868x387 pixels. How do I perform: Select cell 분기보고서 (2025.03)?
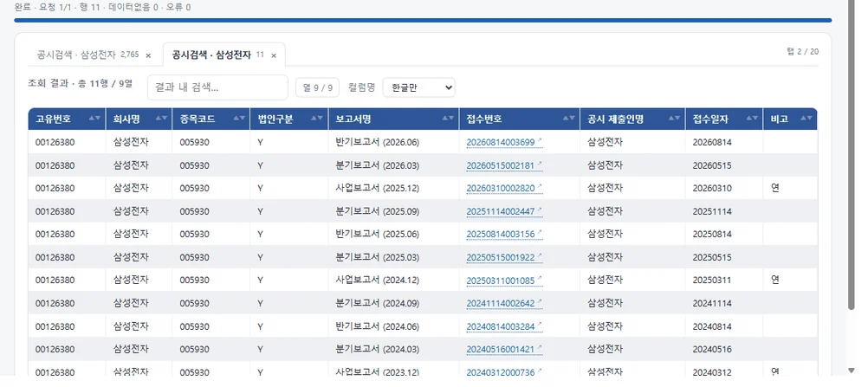click(x=393, y=257)
